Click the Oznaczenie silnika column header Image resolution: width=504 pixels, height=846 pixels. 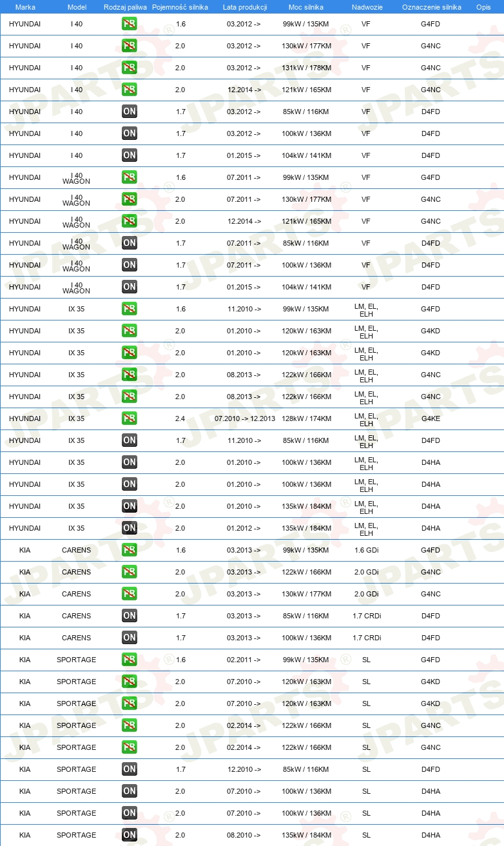click(431, 7)
